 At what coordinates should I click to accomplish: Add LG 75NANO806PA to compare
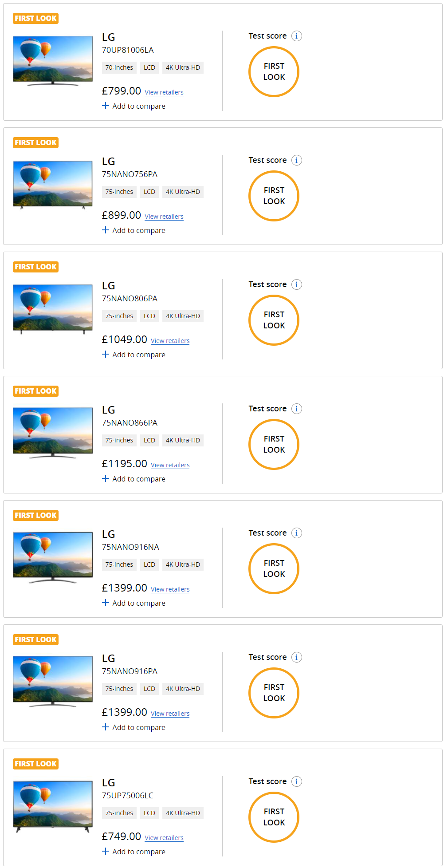point(134,355)
